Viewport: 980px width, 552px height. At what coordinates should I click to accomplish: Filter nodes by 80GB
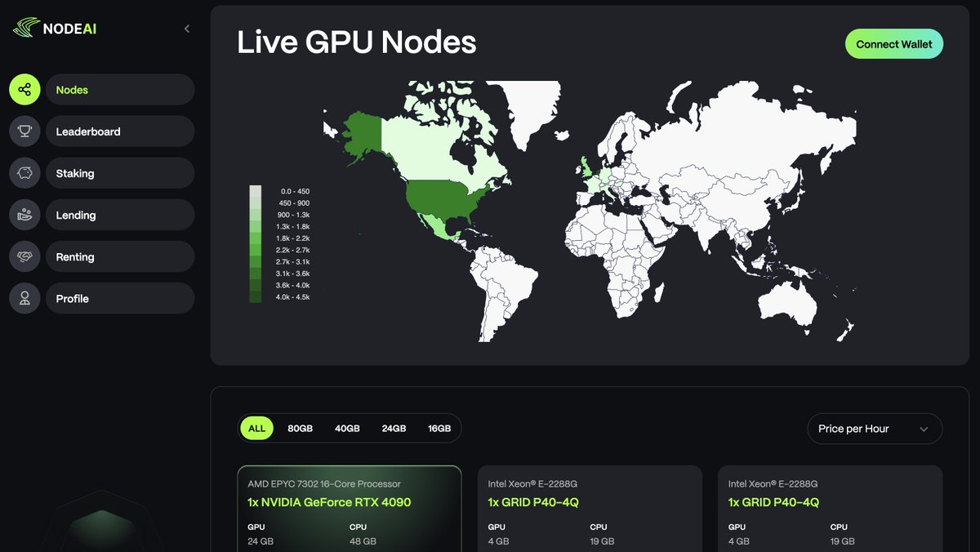(x=300, y=429)
